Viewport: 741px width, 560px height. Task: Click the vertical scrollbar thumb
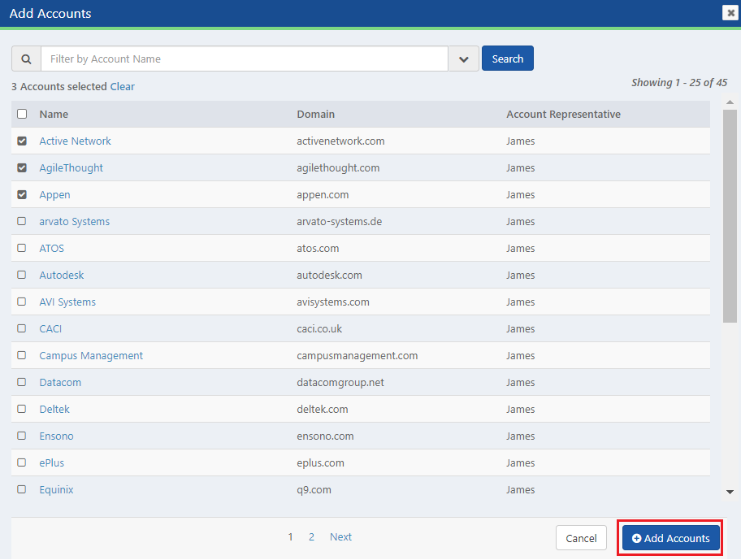730,216
